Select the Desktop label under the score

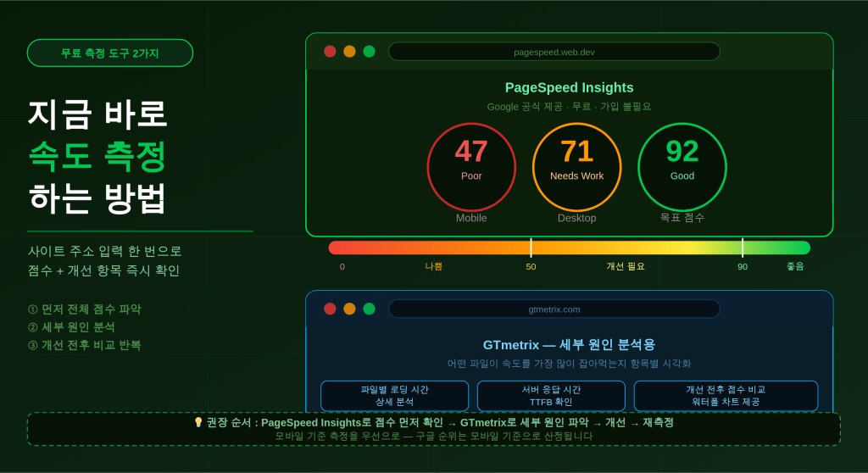(576, 218)
